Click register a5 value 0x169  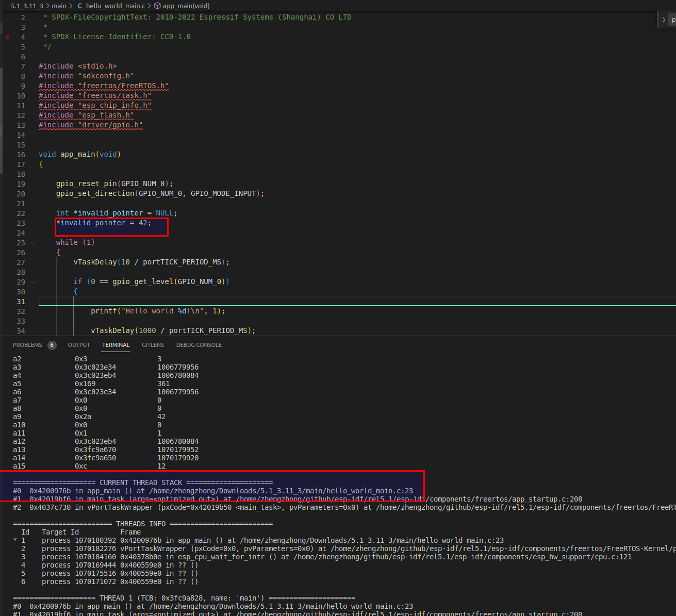(x=85, y=384)
